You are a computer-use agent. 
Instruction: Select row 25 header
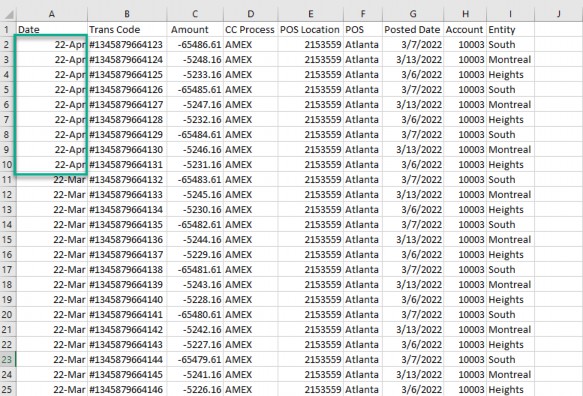(7, 390)
